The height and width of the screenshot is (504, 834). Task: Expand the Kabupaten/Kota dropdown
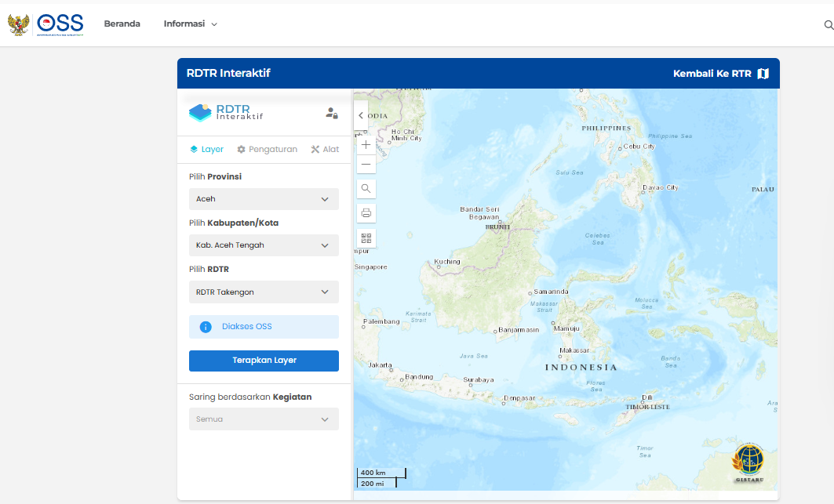tap(264, 245)
